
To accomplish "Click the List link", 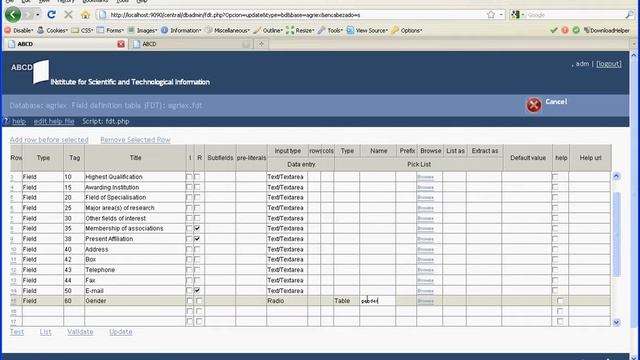I will click(x=45, y=332).
